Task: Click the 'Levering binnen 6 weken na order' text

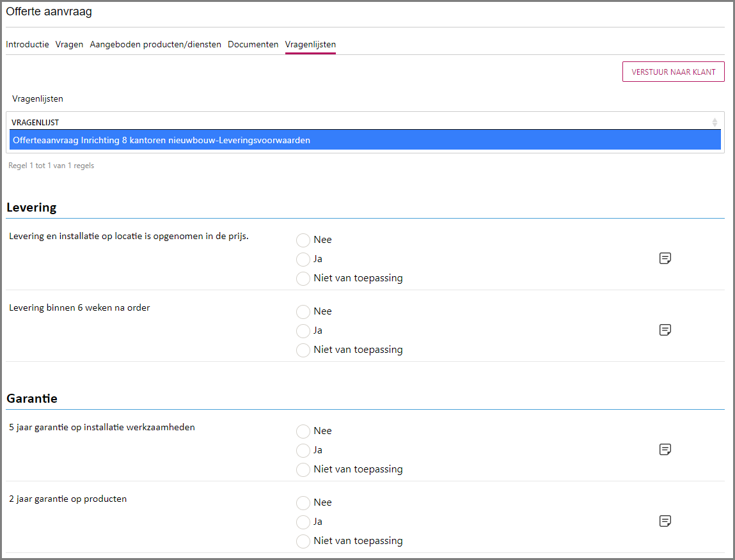Action: click(80, 308)
